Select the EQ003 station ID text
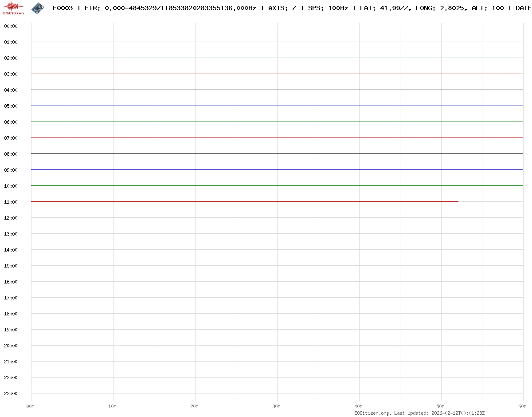The width and height of the screenshot is (532, 417). [x=63, y=8]
